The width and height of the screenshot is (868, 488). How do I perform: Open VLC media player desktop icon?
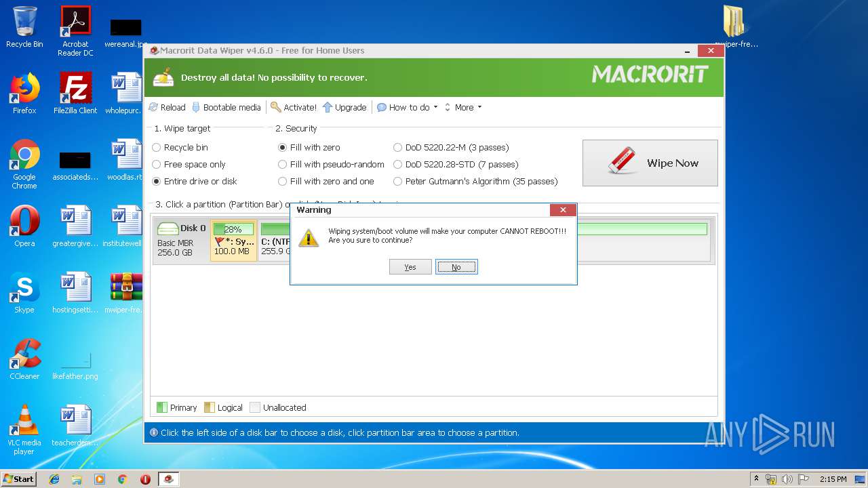coord(24,429)
